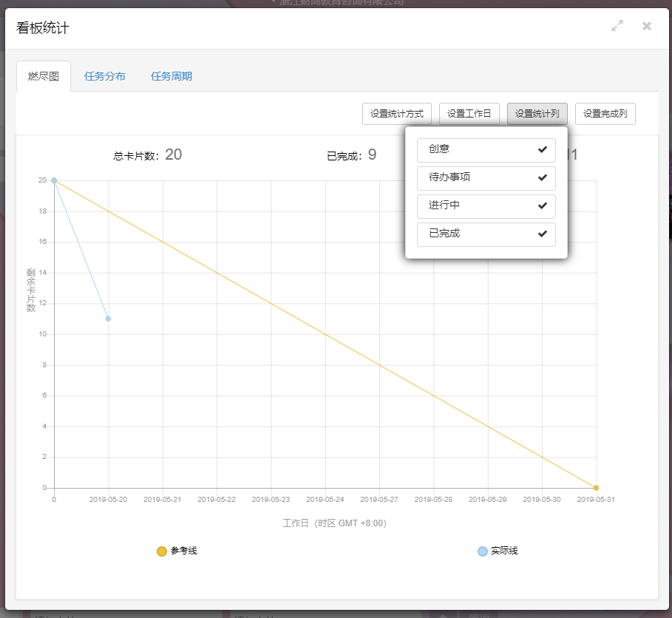Toggle the 进行中 column option
Screen dimensions: 672x618
[486, 206]
